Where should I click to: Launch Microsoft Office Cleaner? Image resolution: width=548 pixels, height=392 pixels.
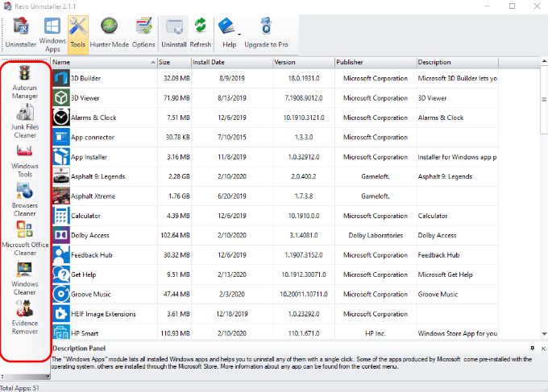point(25,239)
